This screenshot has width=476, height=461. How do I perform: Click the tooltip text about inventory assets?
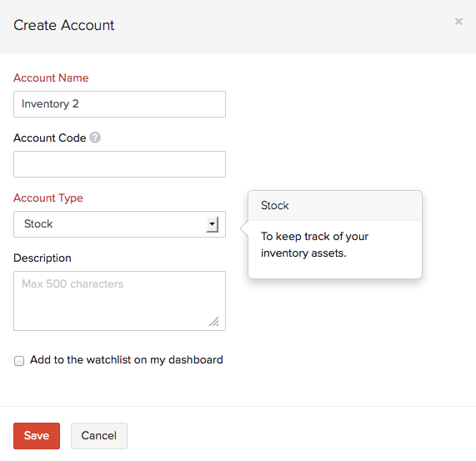[x=314, y=244]
